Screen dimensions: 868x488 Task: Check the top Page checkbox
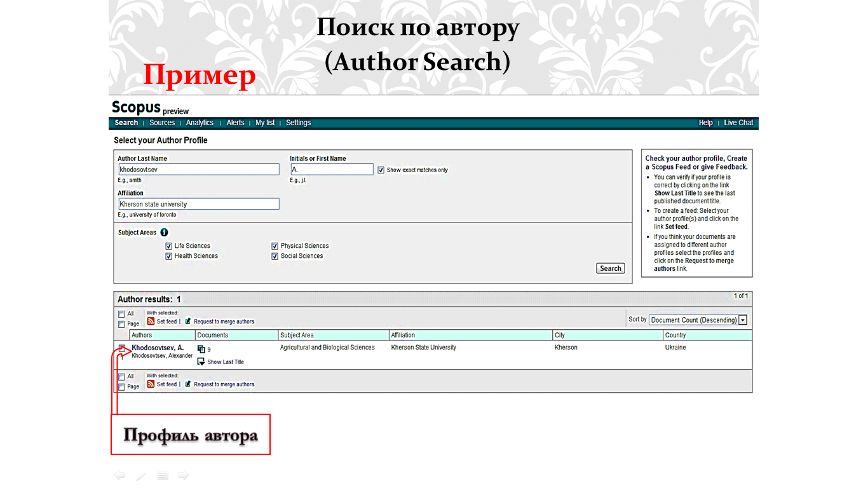point(121,324)
